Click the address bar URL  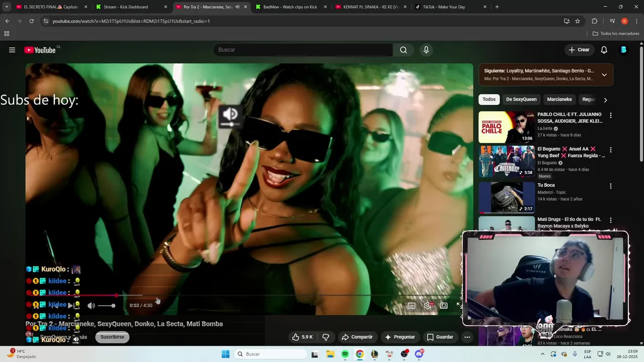pyautogui.click(x=131, y=21)
